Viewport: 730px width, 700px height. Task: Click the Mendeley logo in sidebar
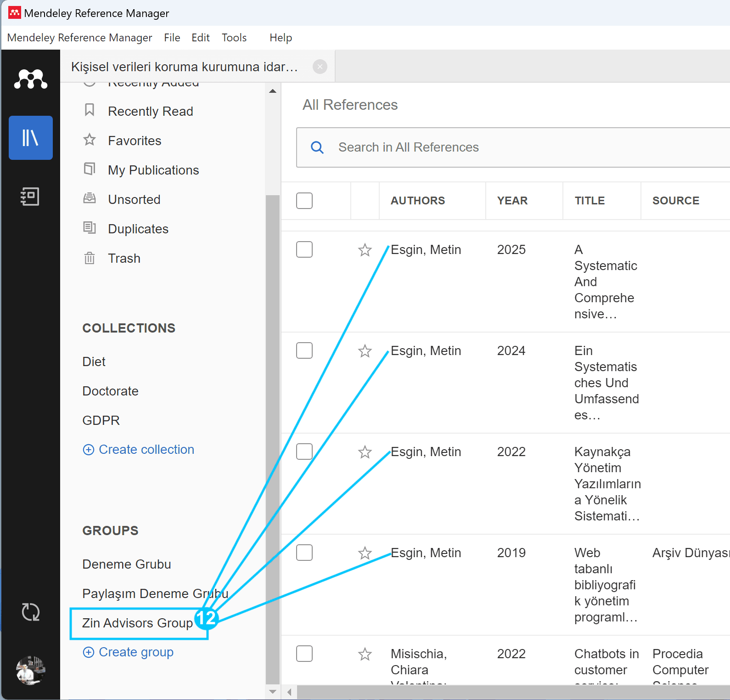tap(31, 79)
